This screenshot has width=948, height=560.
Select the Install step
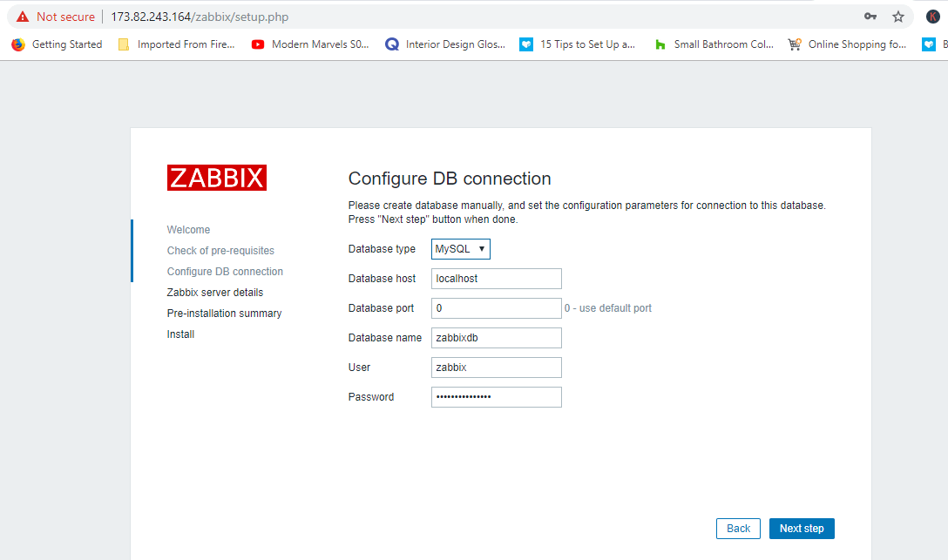click(x=180, y=334)
